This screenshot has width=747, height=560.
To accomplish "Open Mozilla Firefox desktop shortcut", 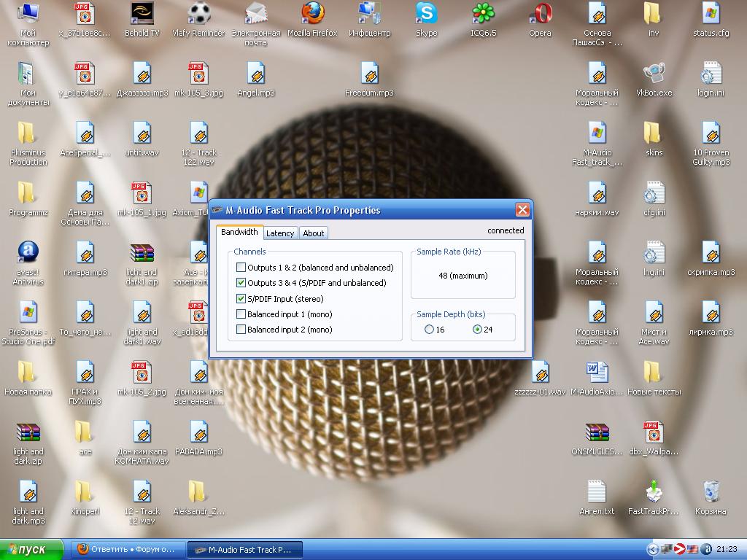I will pos(312,14).
